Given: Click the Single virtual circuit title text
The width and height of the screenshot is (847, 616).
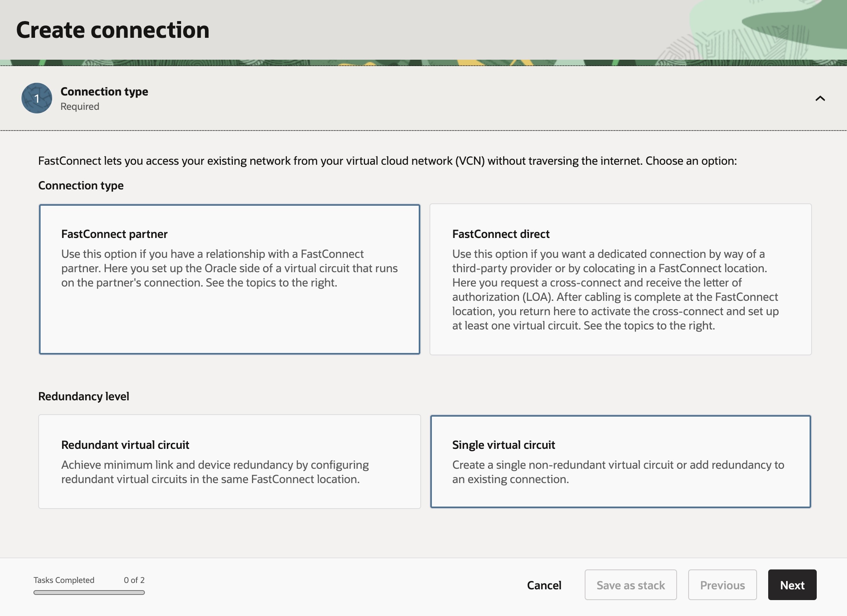Looking at the screenshot, I should [503, 445].
